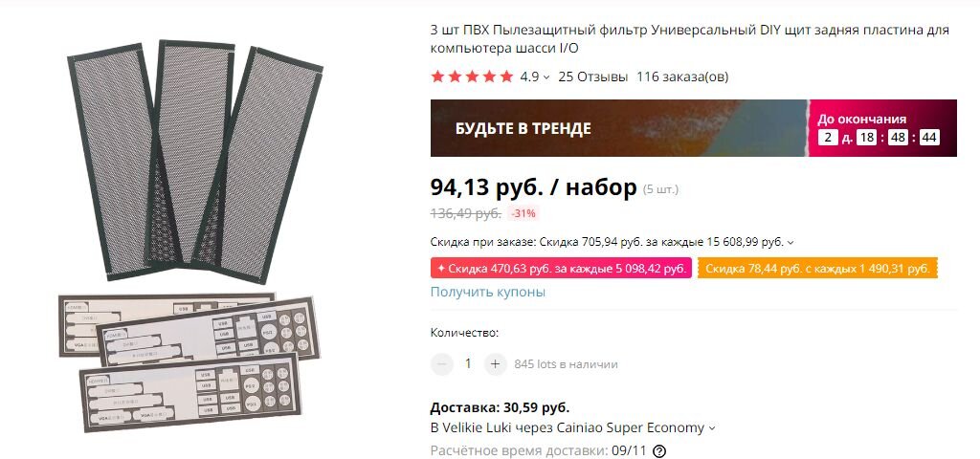The width and height of the screenshot is (980, 459).
Task: Click the five red star rating icons
Action: (x=472, y=76)
